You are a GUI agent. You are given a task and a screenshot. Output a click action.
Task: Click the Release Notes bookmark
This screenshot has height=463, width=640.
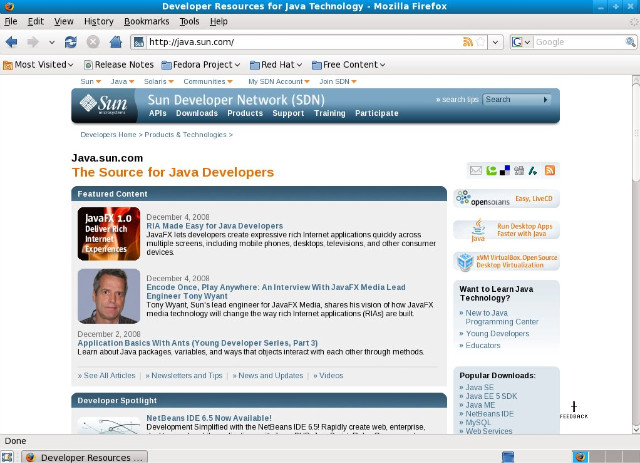[x=119, y=65]
